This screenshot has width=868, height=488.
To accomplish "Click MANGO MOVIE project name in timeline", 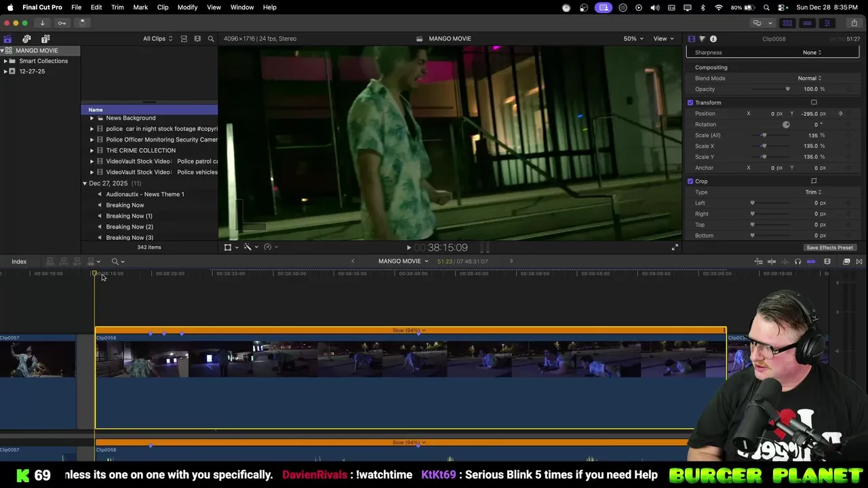I will pos(399,262).
